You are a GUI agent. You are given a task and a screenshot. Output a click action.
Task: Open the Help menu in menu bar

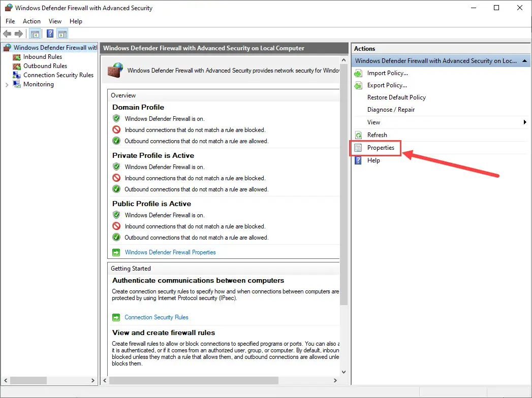[76, 21]
